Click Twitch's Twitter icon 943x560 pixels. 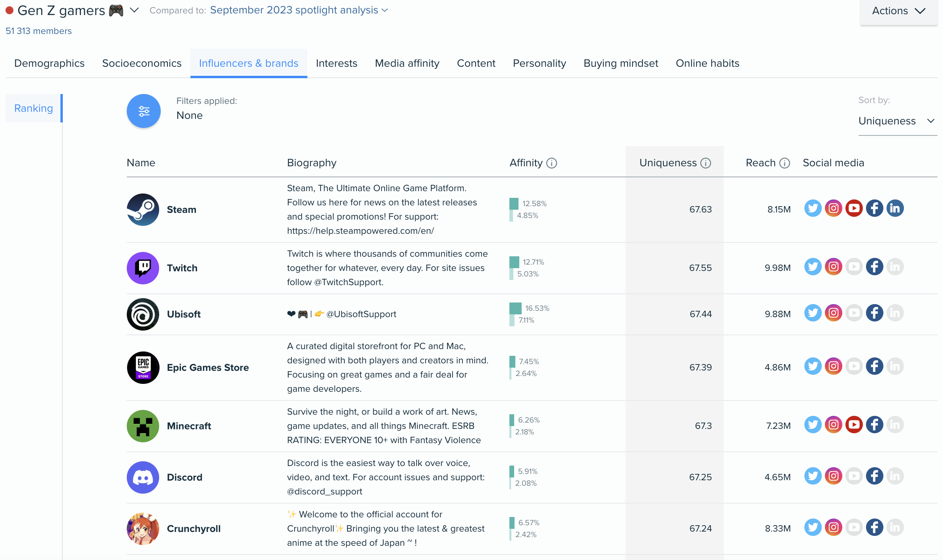pyautogui.click(x=813, y=267)
